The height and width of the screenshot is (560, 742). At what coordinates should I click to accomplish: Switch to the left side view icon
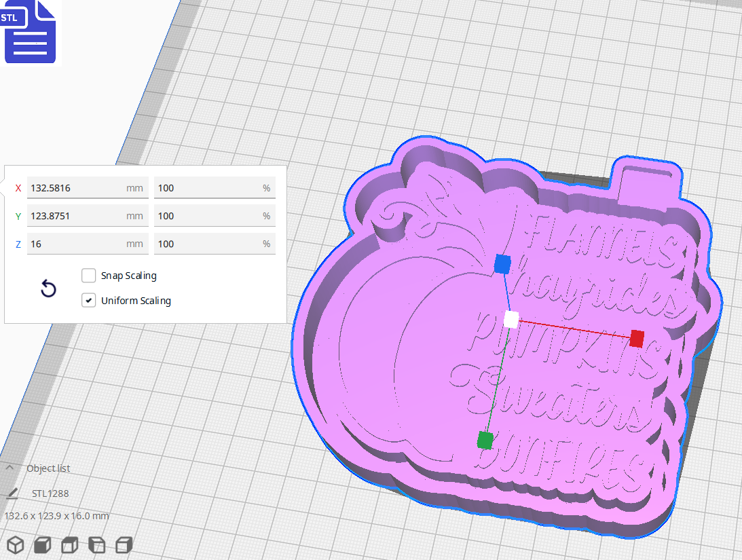click(x=96, y=544)
